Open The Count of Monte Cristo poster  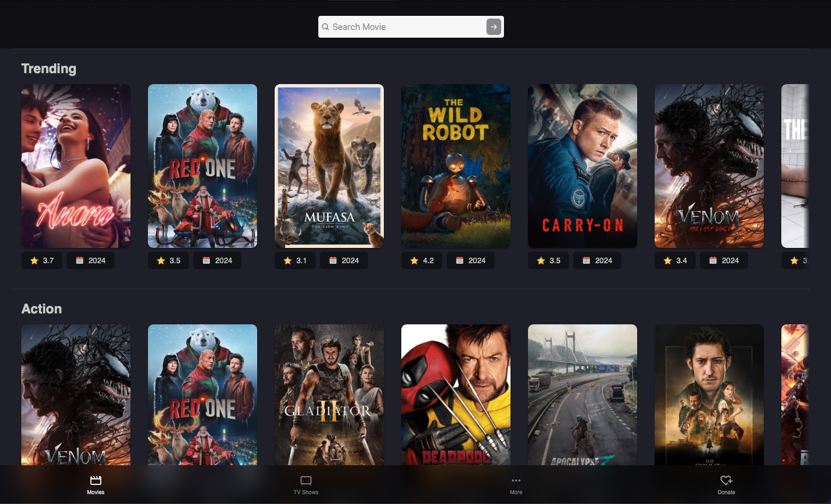[709, 395]
